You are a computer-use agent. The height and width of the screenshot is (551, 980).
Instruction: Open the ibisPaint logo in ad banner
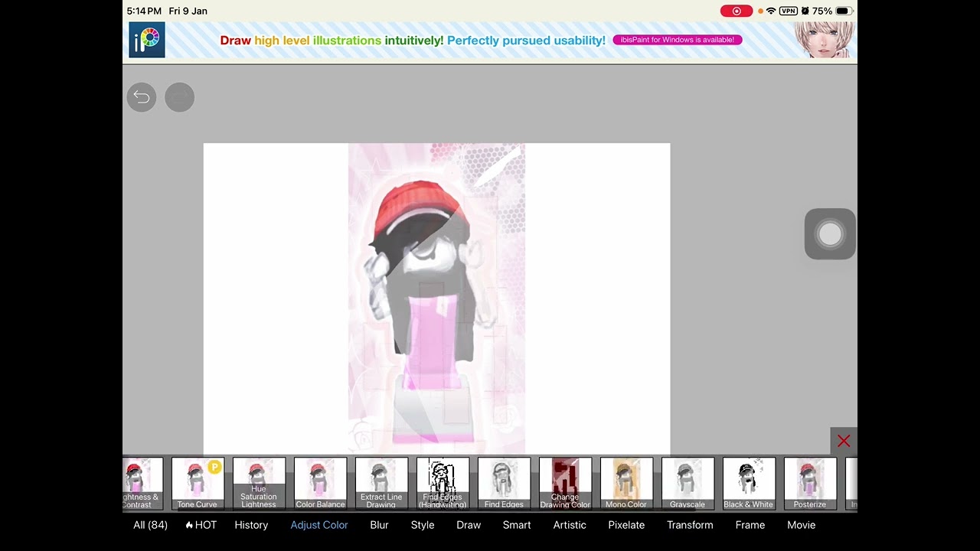click(x=147, y=40)
